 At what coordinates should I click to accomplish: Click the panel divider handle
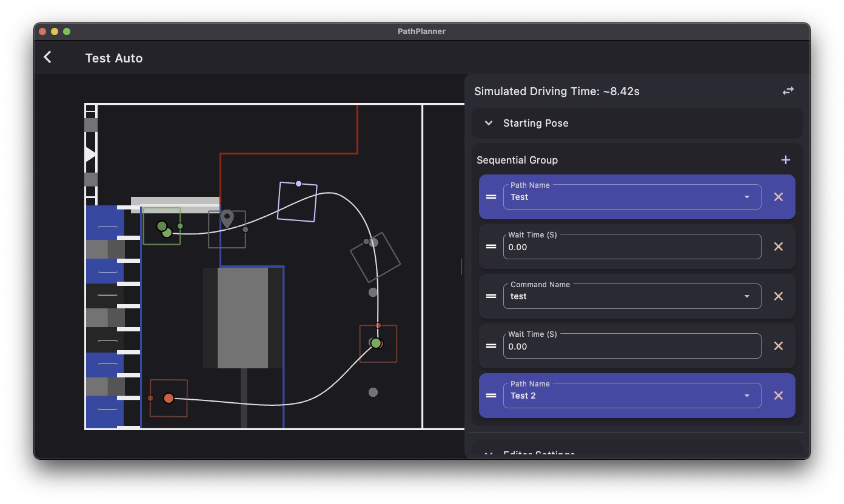pyautogui.click(x=461, y=267)
